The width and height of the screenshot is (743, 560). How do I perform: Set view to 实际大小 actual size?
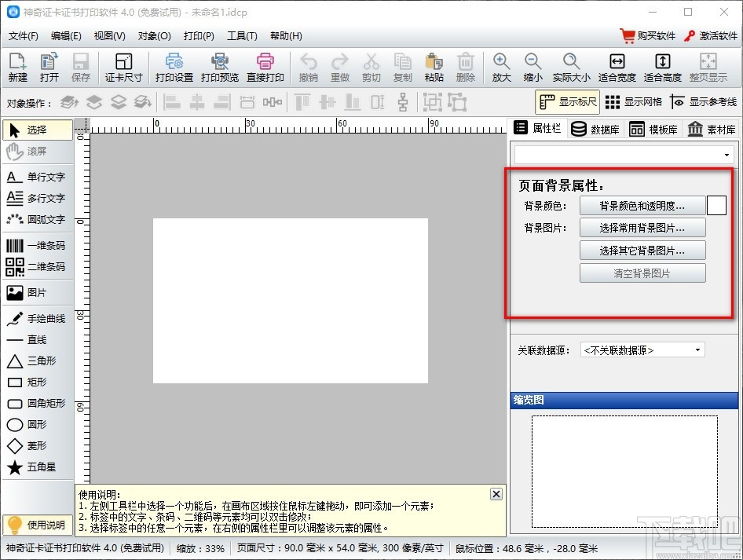pyautogui.click(x=571, y=68)
